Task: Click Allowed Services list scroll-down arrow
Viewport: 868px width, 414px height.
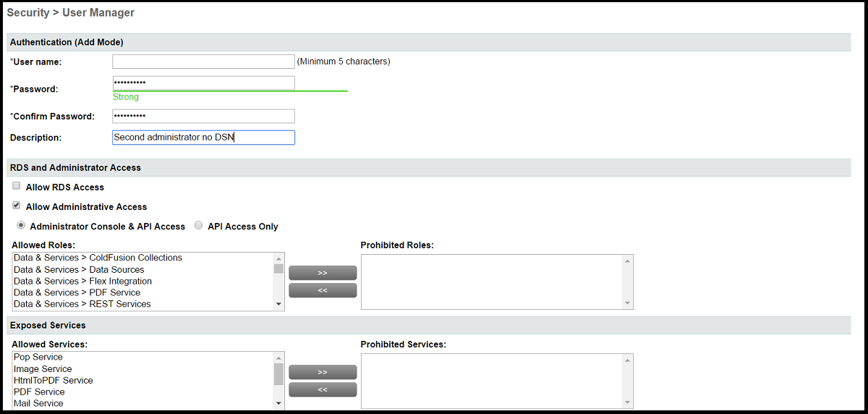Action: click(x=278, y=403)
